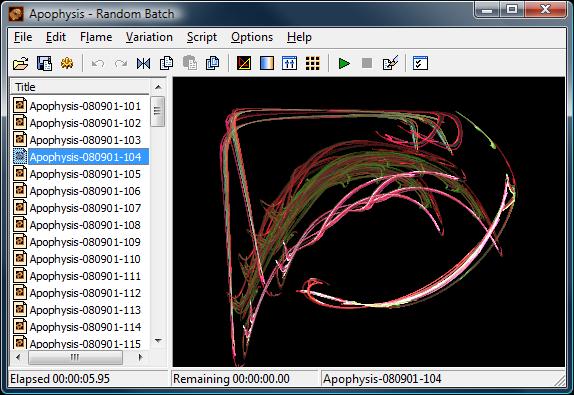This screenshot has height=395, width=574.
Task: Open the transform Editor triangle icon
Action: click(x=244, y=63)
